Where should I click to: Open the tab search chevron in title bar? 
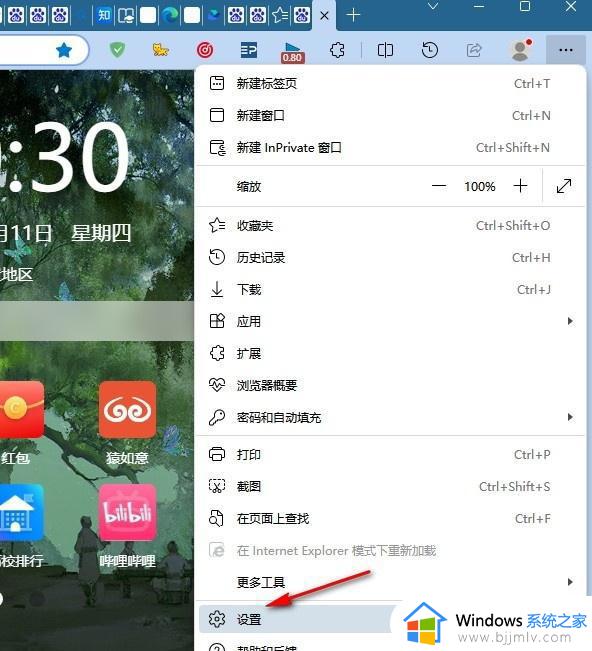pos(433,6)
